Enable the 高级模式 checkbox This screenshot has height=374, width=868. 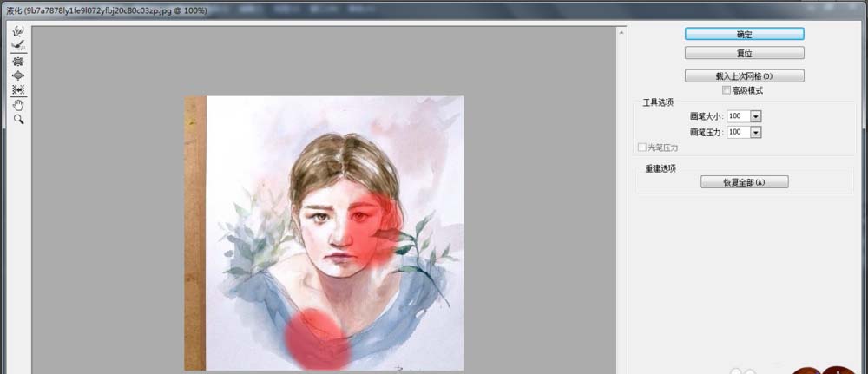coord(726,90)
